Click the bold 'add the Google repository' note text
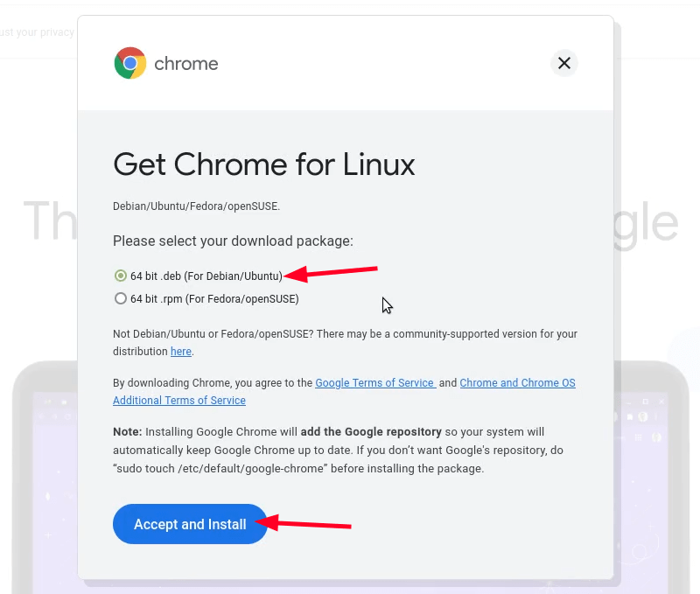The height and width of the screenshot is (594, 700). point(374,431)
